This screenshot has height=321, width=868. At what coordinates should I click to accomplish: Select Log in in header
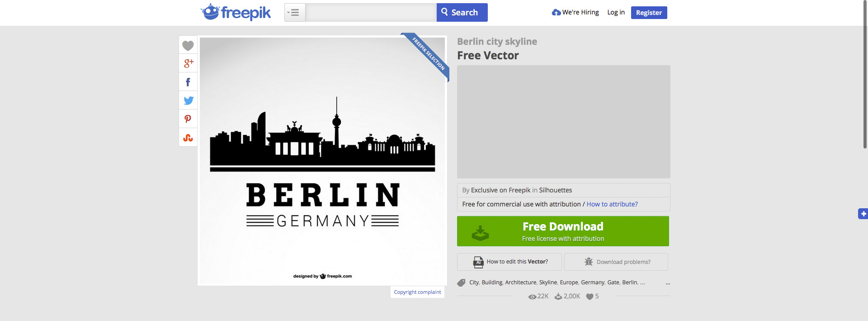tap(616, 12)
